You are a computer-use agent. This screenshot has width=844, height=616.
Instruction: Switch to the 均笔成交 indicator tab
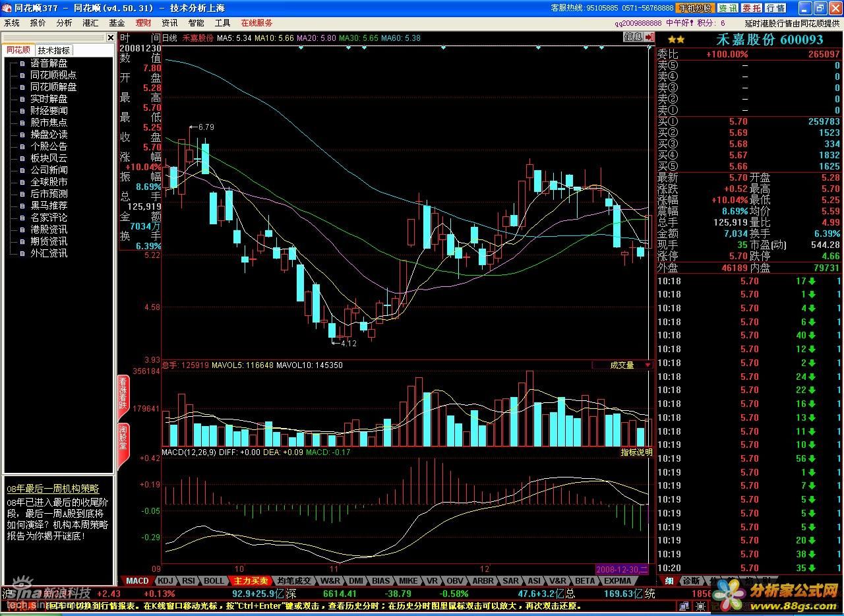click(x=294, y=581)
